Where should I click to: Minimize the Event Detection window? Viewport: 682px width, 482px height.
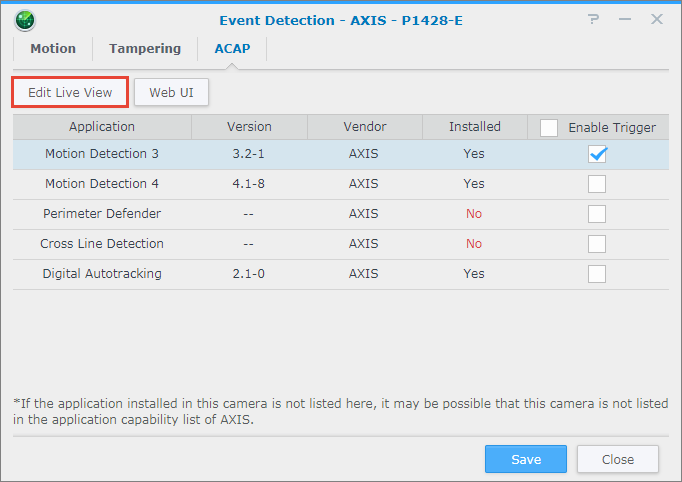(x=625, y=19)
